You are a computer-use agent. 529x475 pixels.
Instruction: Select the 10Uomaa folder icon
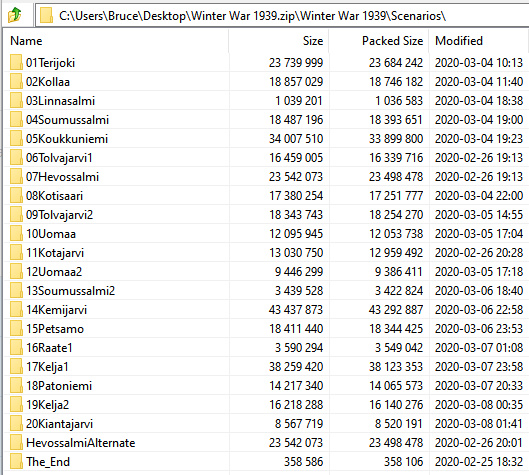[x=16, y=233]
